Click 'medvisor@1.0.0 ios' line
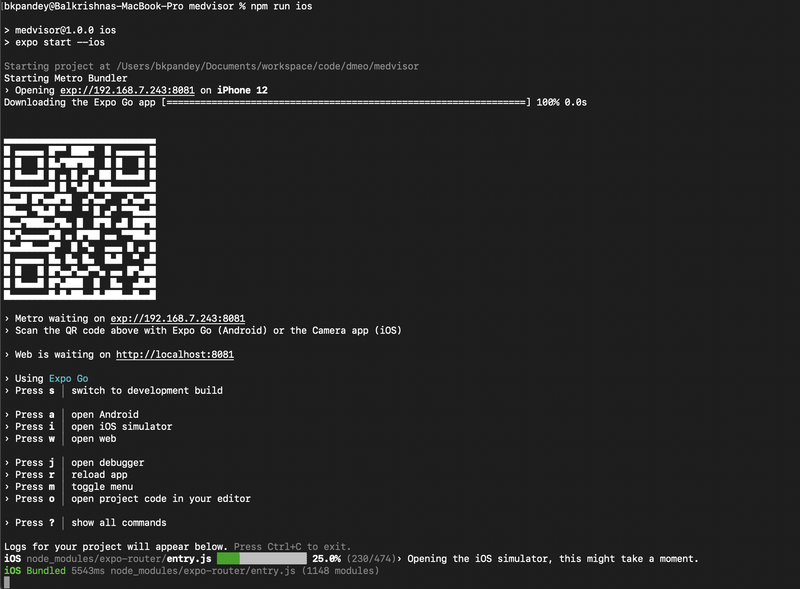Viewport: 800px width, 589px height. pyautogui.click(x=65, y=30)
